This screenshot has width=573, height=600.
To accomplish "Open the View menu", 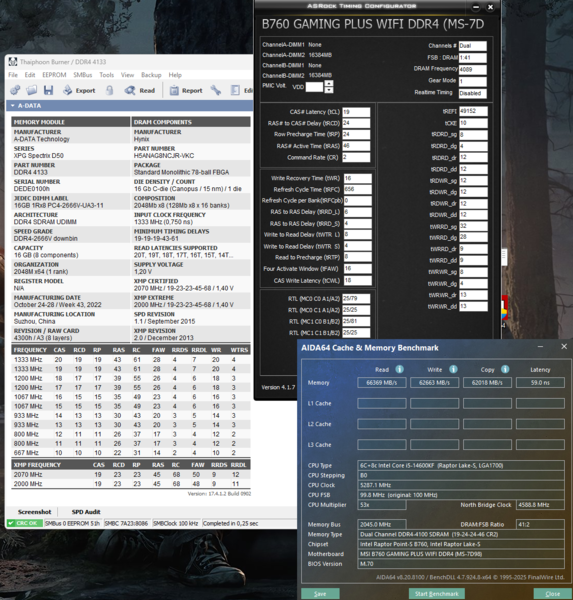I will (127, 75).
